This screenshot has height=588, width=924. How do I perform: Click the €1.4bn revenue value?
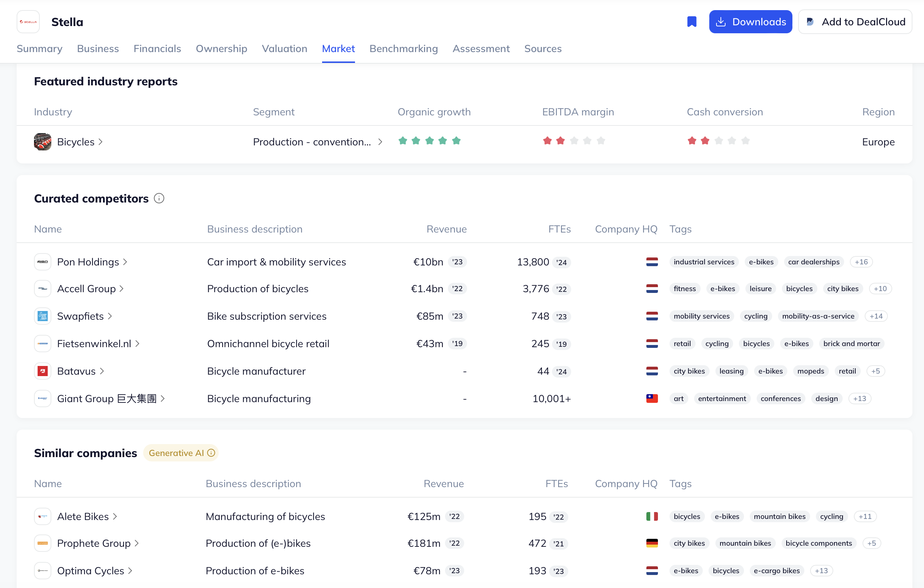pos(427,289)
